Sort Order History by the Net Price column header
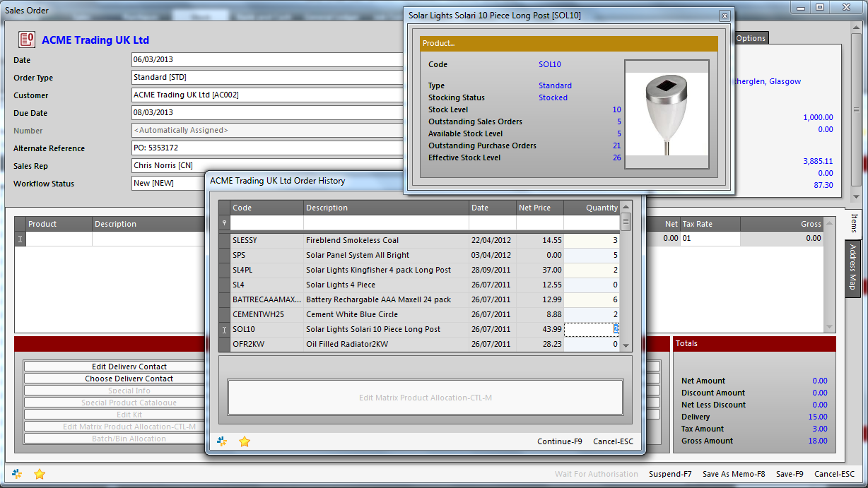This screenshot has width=868, height=488. point(540,208)
